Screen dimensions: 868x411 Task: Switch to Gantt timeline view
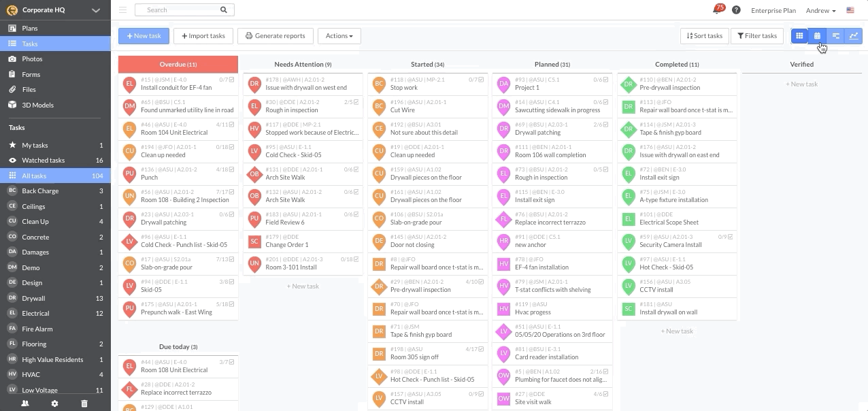(x=835, y=36)
